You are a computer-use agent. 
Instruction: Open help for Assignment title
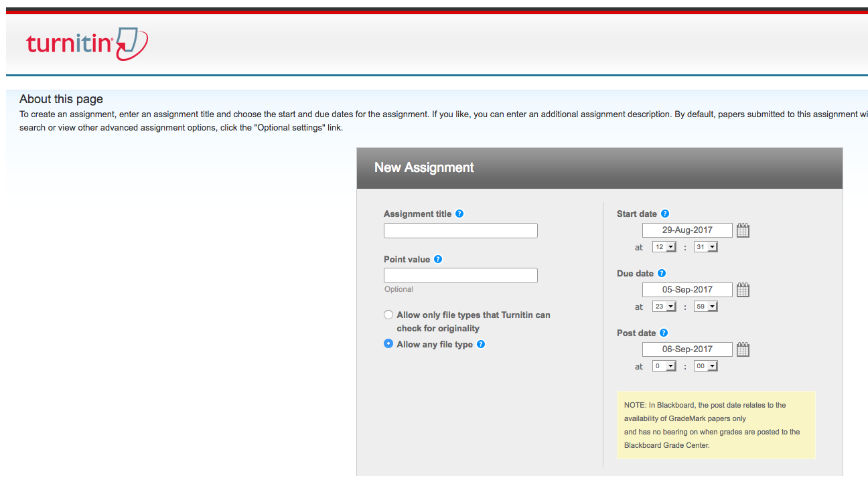[459, 214]
